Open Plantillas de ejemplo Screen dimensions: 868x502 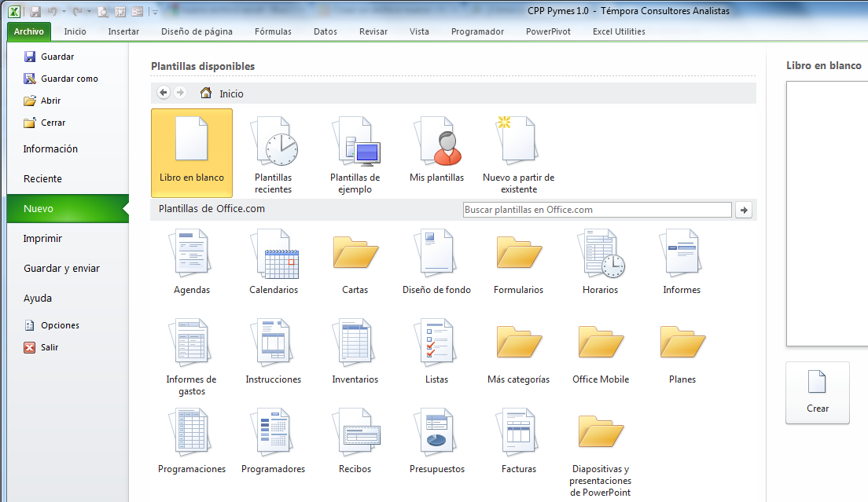pyautogui.click(x=355, y=154)
